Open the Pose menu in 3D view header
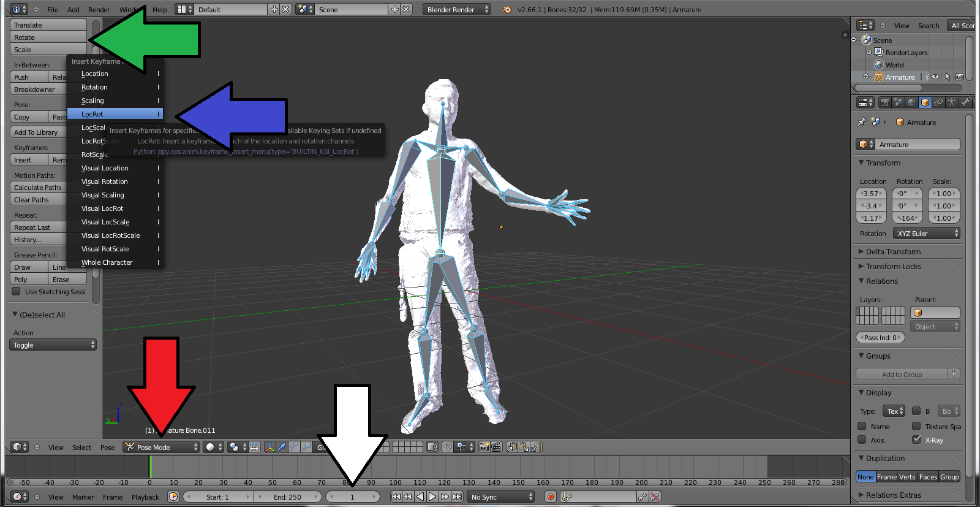This screenshot has height=507, width=980. pyautogui.click(x=107, y=447)
